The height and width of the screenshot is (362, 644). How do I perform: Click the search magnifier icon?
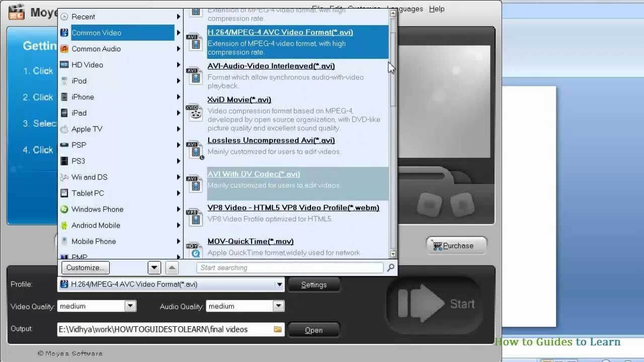tap(390, 268)
